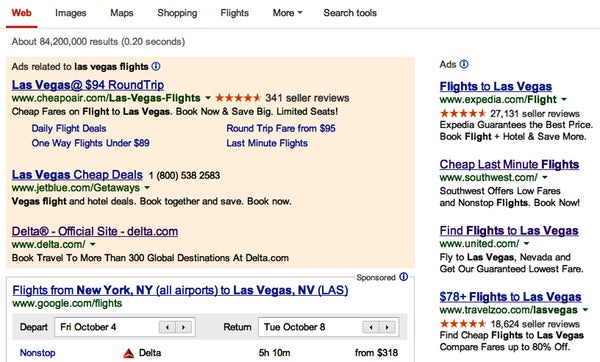This screenshot has width=600, height=362.
Task: Switch to the Flights tab
Action: 235,13
